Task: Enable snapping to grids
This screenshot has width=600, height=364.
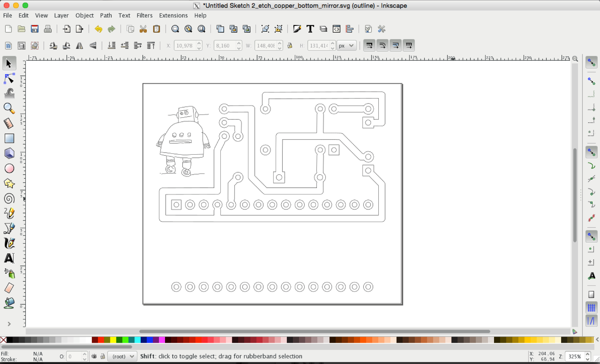Action: click(591, 307)
